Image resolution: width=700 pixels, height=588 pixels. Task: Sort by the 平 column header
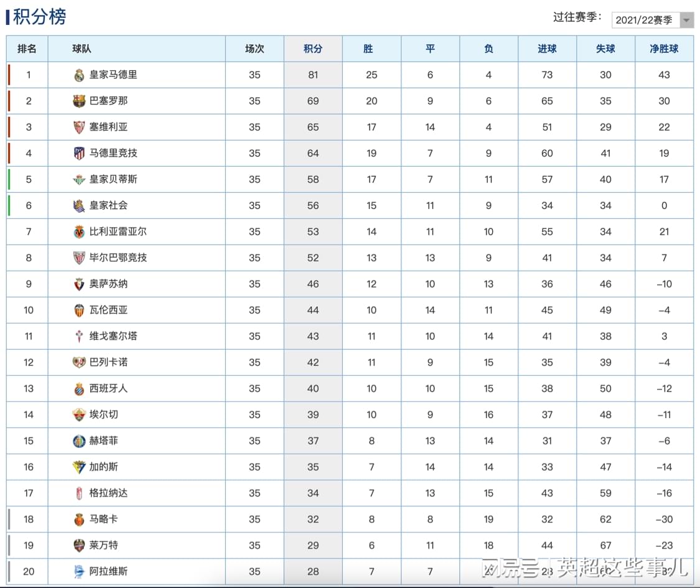[x=430, y=49]
